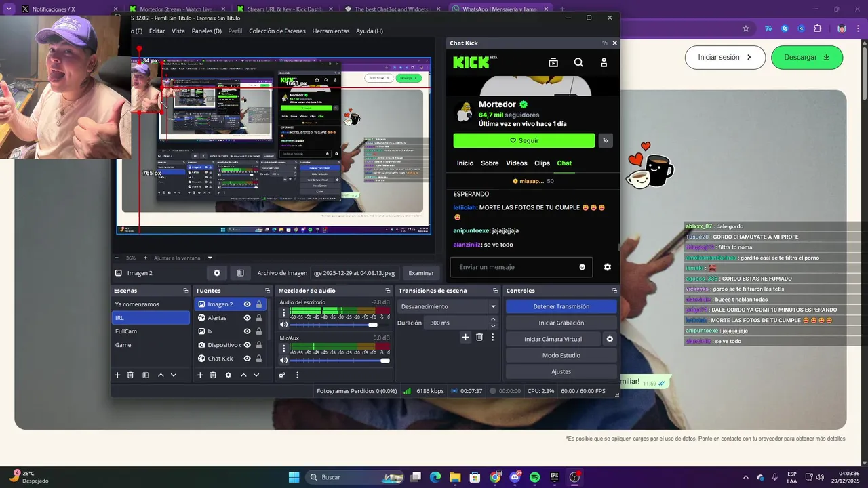Open Kick user profile icon
The height and width of the screenshot is (488, 868).
tap(604, 62)
